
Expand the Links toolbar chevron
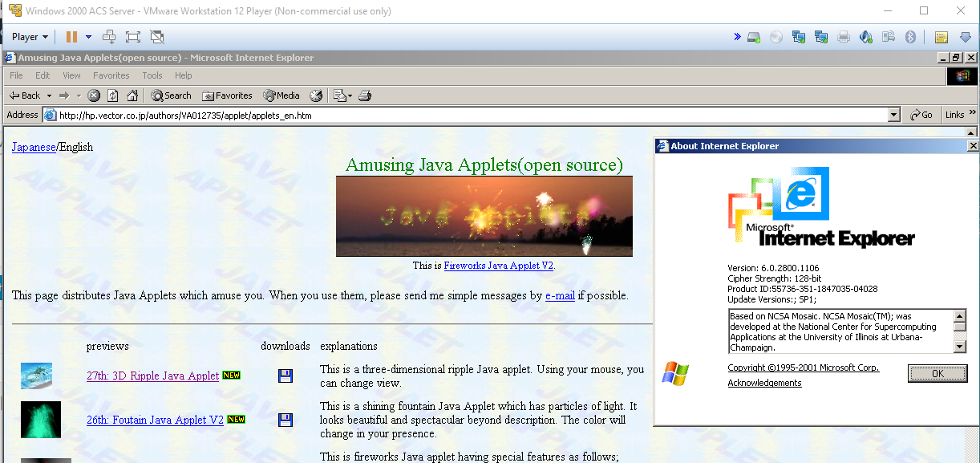click(x=972, y=114)
